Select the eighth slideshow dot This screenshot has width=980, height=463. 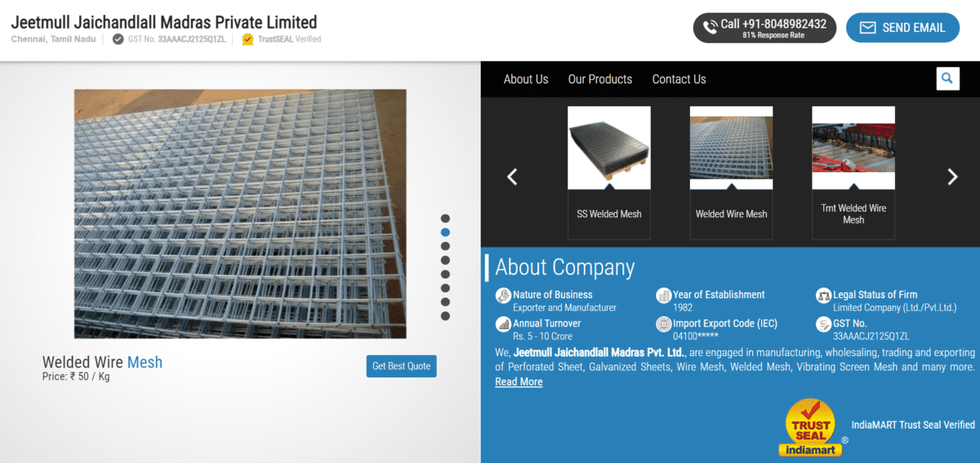tap(445, 315)
